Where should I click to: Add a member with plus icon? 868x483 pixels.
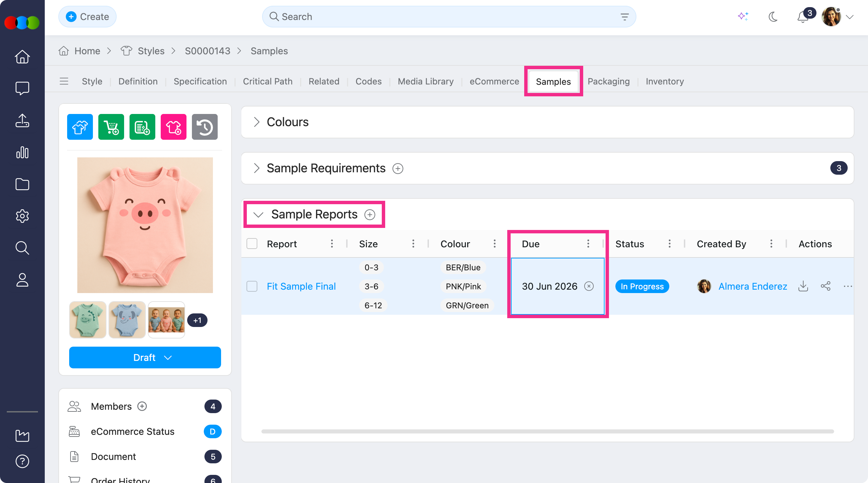pyautogui.click(x=142, y=406)
